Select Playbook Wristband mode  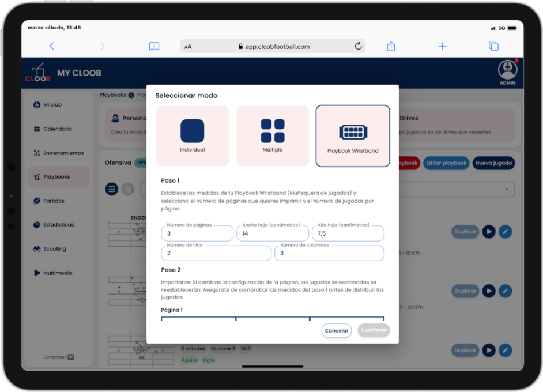tap(353, 136)
